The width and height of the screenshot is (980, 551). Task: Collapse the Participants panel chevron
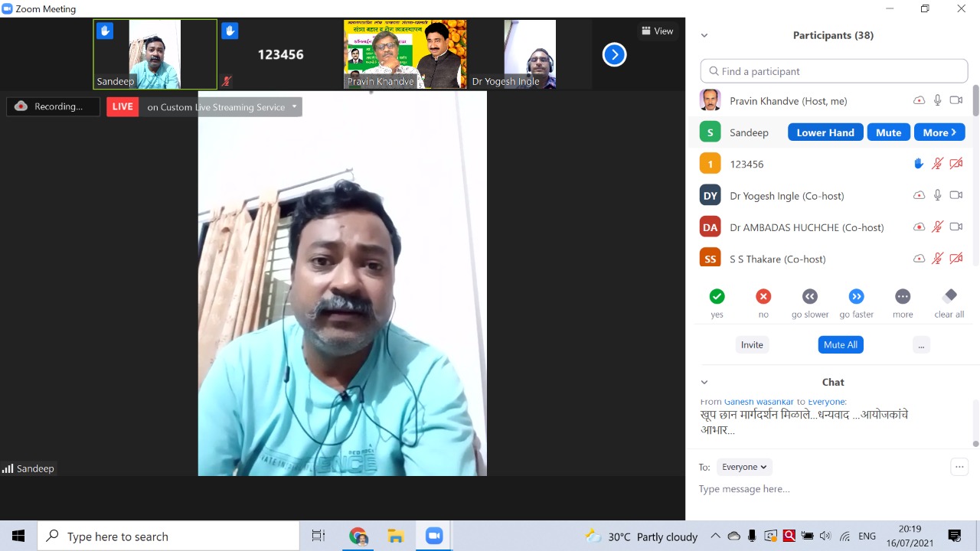tap(704, 35)
